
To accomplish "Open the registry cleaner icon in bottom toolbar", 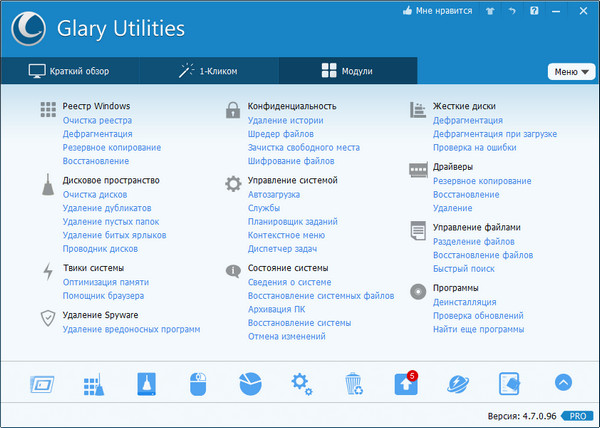I will coord(92,382).
